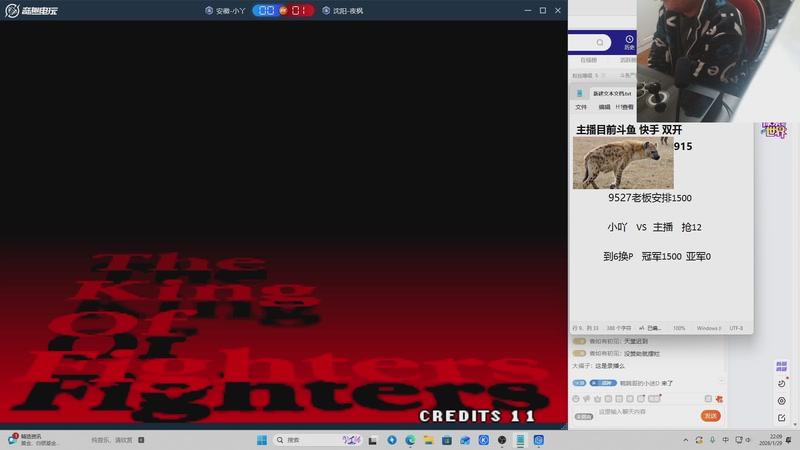Click the line 到6换P 冠军1500 亚军0
The height and width of the screenshot is (450, 800).
[657, 256]
